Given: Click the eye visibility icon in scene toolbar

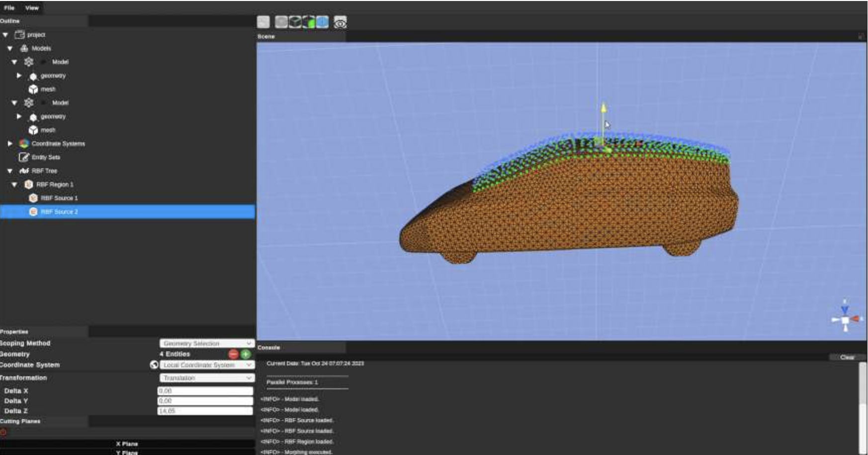Looking at the screenshot, I should pos(340,22).
